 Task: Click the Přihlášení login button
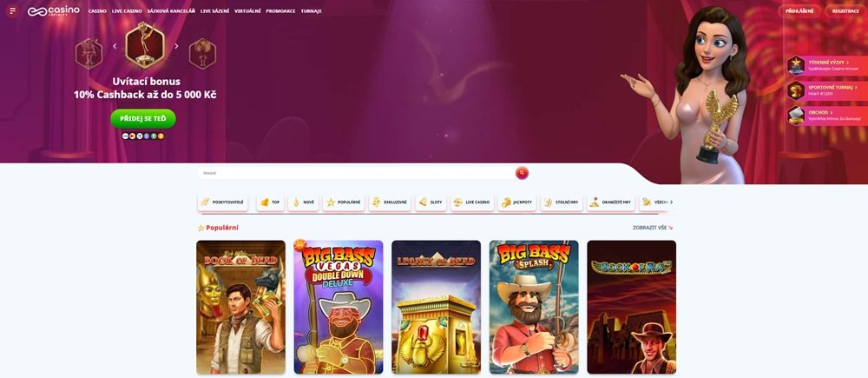[x=799, y=11]
